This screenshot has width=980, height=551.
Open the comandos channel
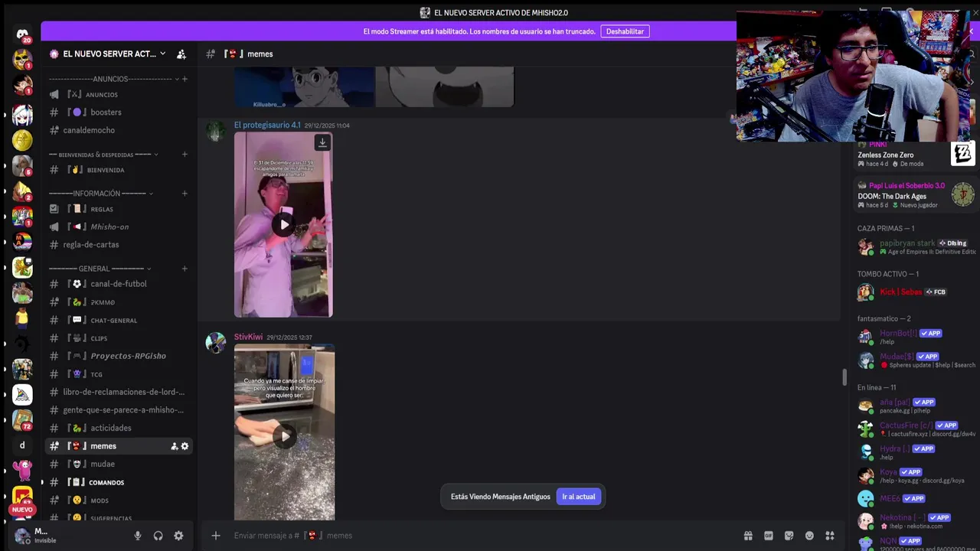(x=118, y=482)
